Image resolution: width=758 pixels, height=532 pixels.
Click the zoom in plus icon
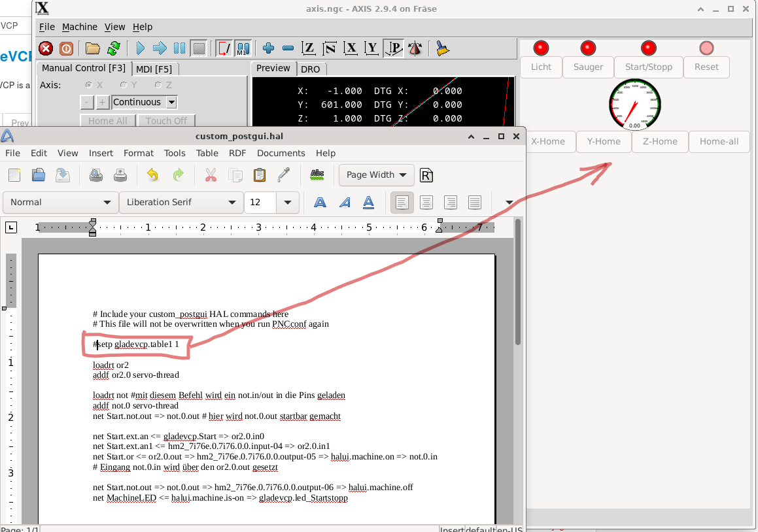pos(268,48)
